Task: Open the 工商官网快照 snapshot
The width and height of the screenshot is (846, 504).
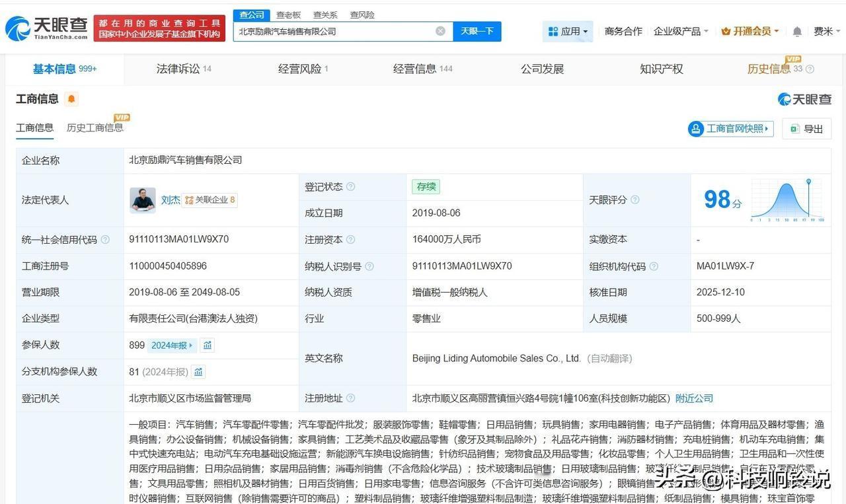Action: [731, 129]
